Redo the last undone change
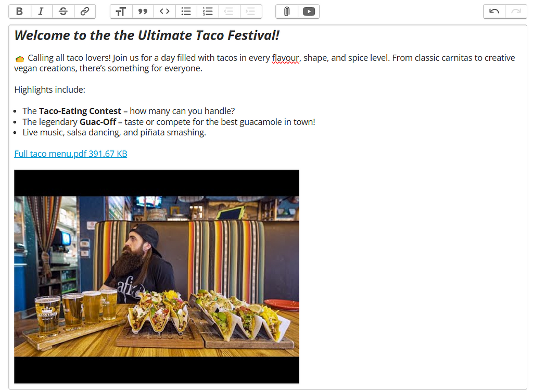Image resolution: width=533 pixels, height=392 pixels. tap(516, 11)
